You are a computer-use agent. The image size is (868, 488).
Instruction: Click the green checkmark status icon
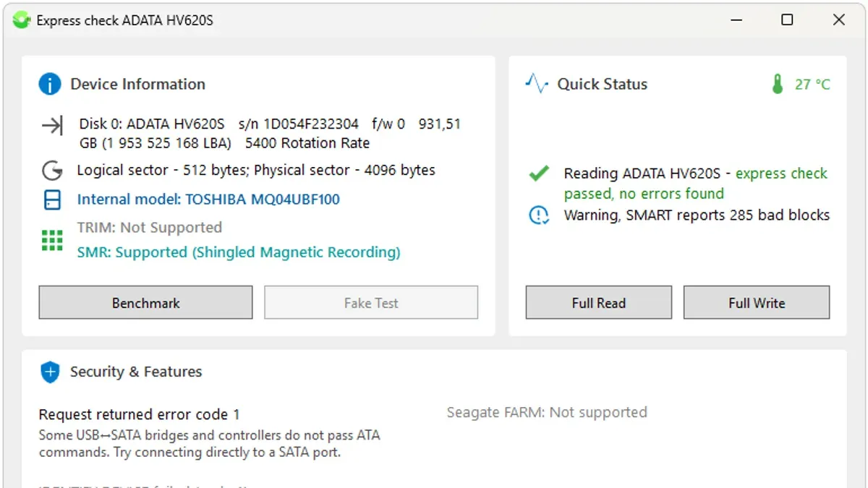538,174
